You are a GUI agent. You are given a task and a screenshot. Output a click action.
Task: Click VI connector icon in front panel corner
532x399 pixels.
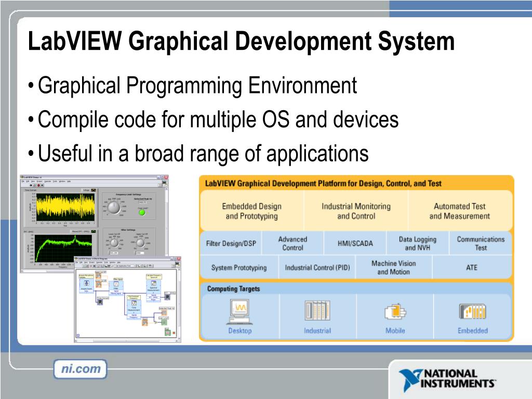165,183
